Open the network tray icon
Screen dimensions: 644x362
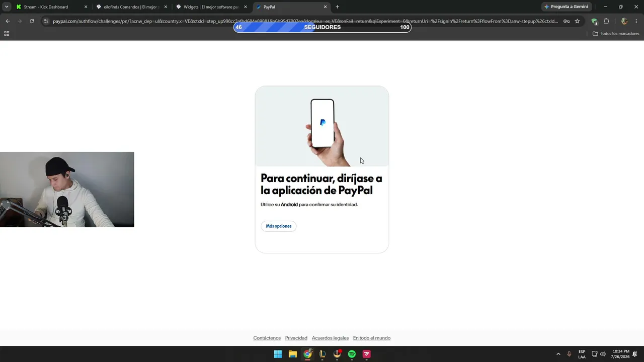pyautogui.click(x=594, y=354)
